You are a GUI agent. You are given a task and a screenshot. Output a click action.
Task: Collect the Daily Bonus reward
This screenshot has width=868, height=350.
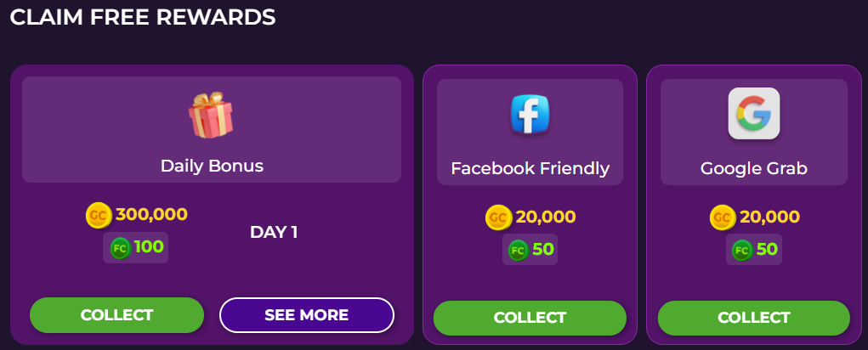tap(116, 315)
